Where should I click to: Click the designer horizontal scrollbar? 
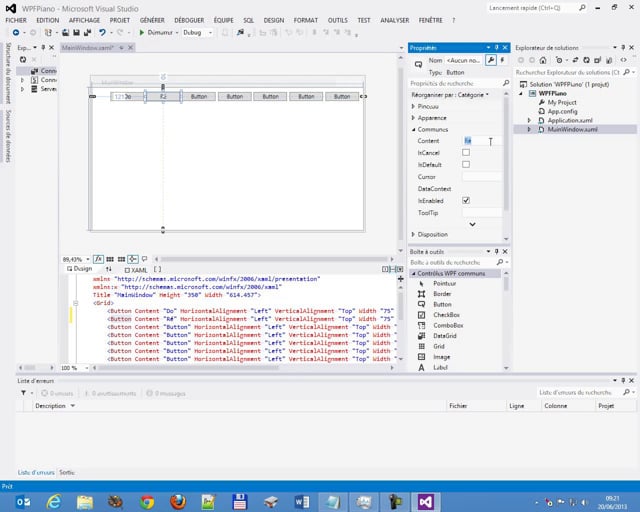[x=274, y=259]
